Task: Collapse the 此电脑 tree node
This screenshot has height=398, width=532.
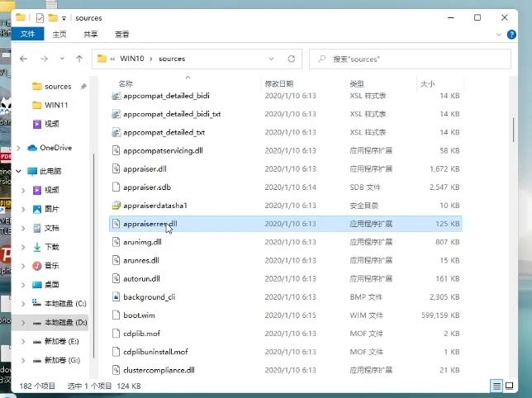Action: (19, 171)
